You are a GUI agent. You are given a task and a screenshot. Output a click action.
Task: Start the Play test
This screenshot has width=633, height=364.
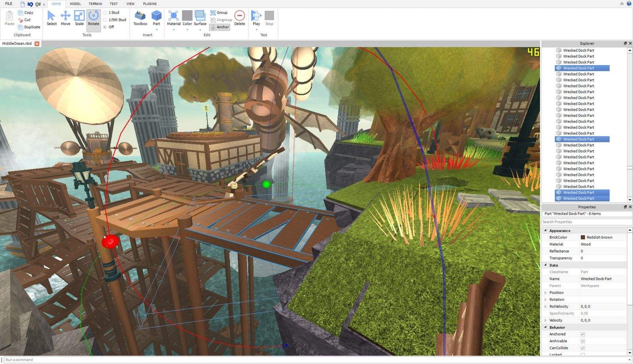[x=256, y=18]
